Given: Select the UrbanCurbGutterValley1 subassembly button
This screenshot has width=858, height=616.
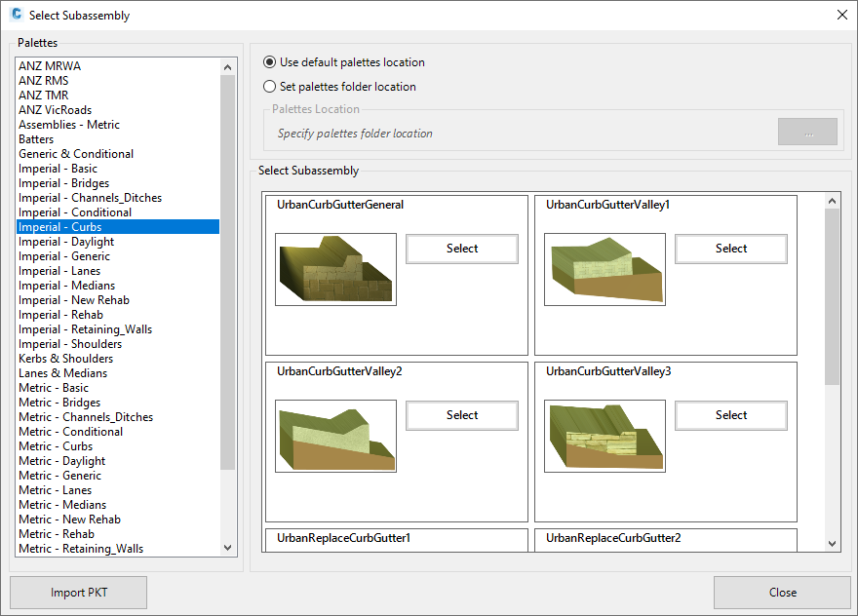Looking at the screenshot, I should (x=731, y=249).
